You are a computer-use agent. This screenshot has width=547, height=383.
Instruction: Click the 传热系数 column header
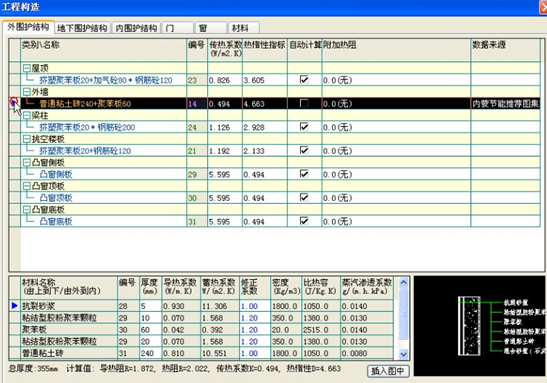(225, 50)
